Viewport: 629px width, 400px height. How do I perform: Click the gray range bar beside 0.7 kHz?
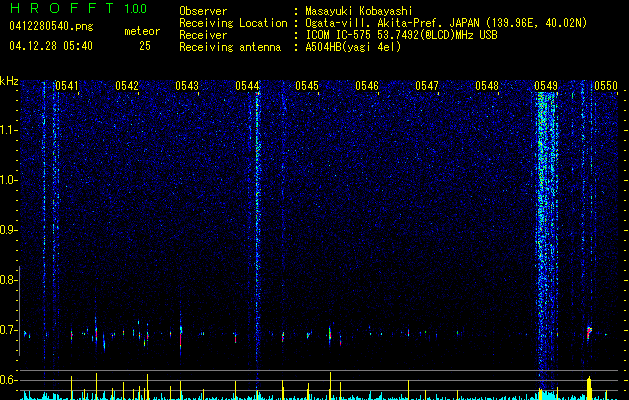[19, 311]
